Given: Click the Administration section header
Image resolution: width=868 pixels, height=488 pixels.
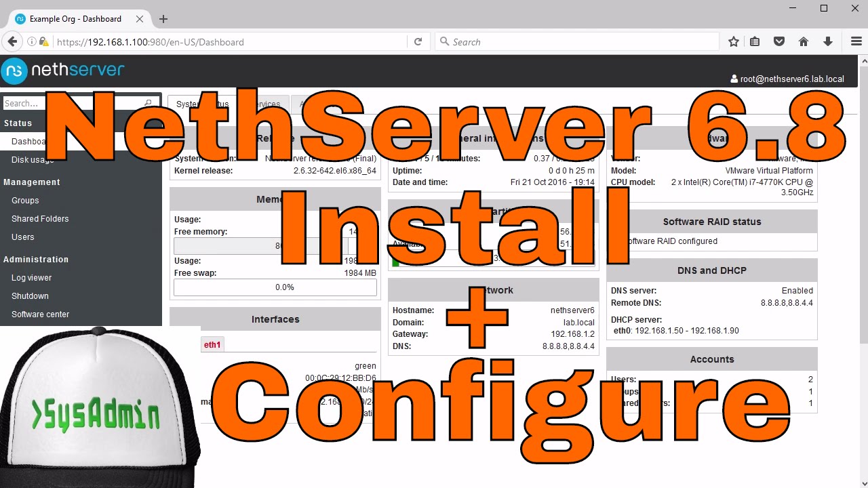Looking at the screenshot, I should pyautogui.click(x=36, y=260).
